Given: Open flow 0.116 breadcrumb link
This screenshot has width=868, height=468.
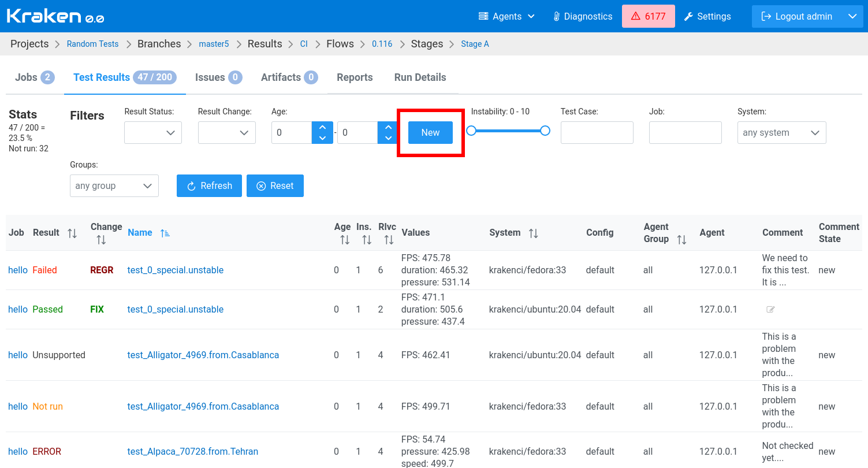Looking at the screenshot, I should (x=382, y=44).
